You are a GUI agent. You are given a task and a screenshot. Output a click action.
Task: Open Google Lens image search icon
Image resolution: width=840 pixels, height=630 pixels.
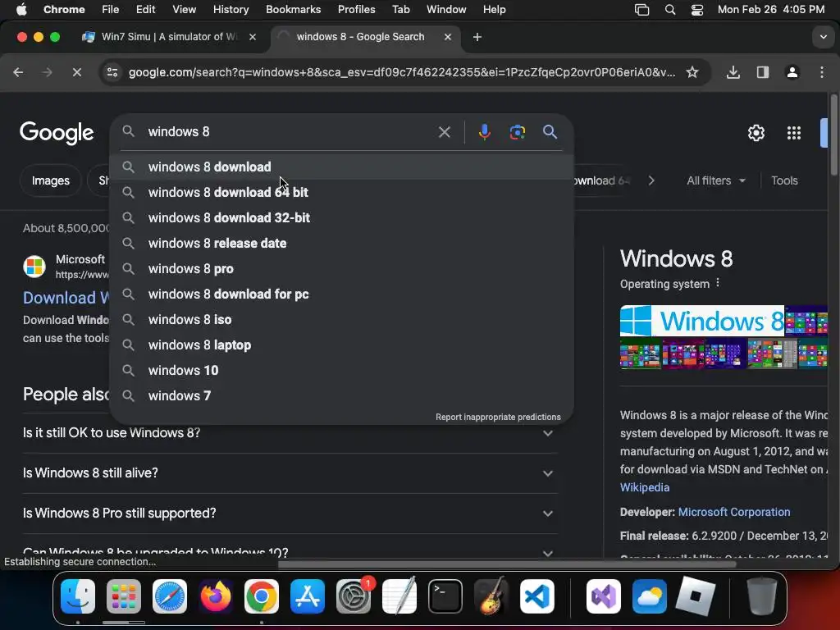tap(517, 132)
